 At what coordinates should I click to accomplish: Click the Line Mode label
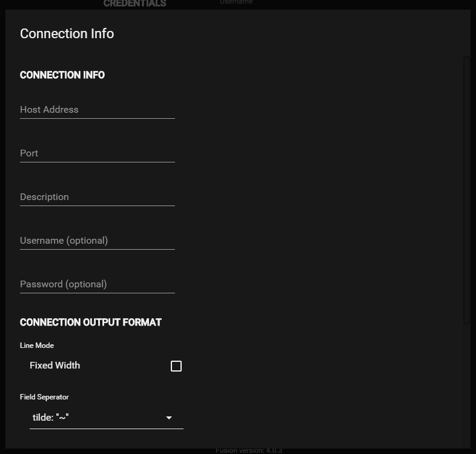(37, 346)
